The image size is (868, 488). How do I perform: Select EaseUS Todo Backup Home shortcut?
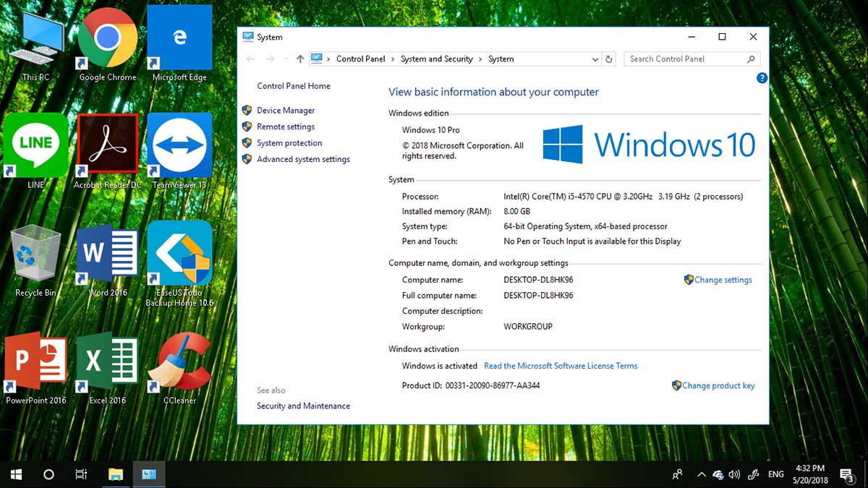click(179, 264)
